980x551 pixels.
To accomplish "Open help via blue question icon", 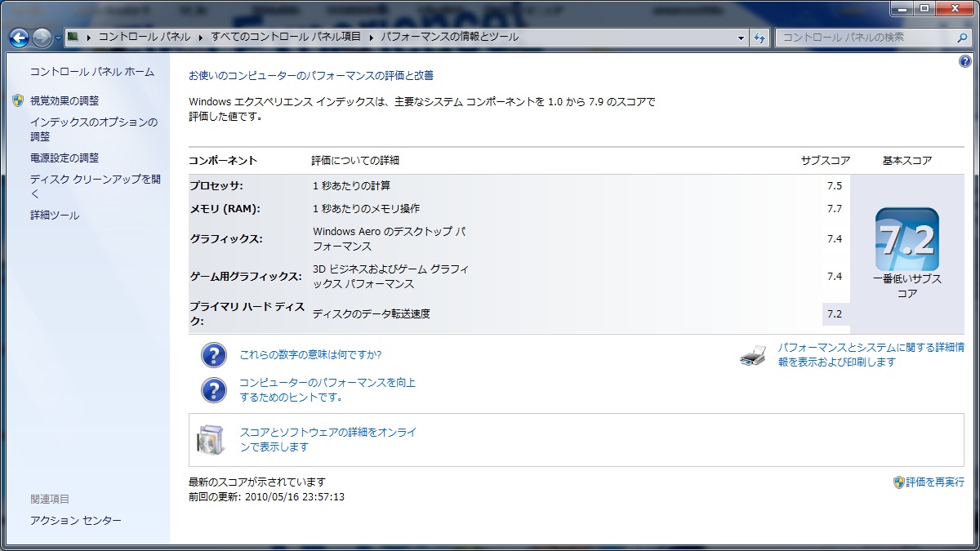I will pos(965,62).
